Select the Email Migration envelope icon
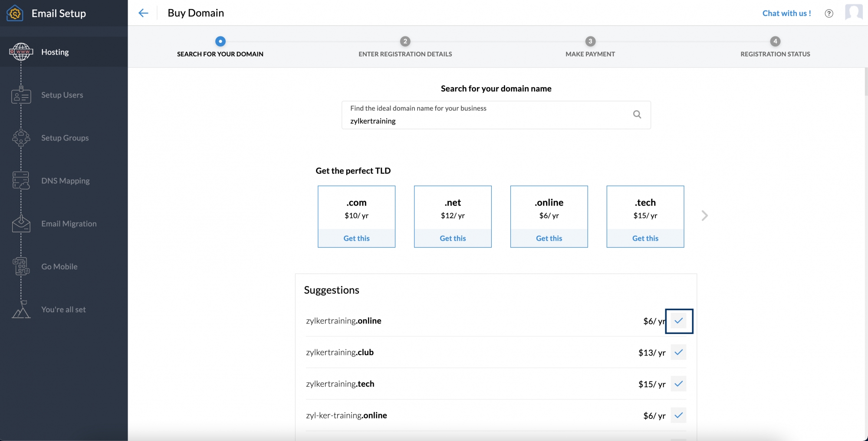868x441 pixels. (21, 223)
